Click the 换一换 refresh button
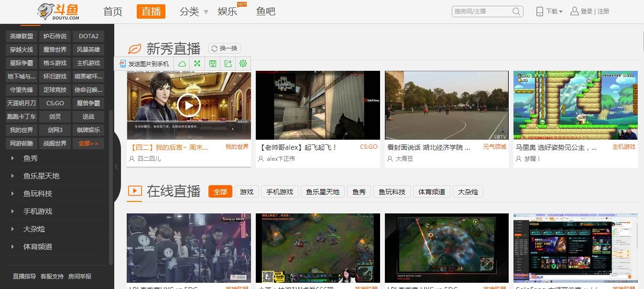This screenshot has width=644, height=289. point(225,48)
